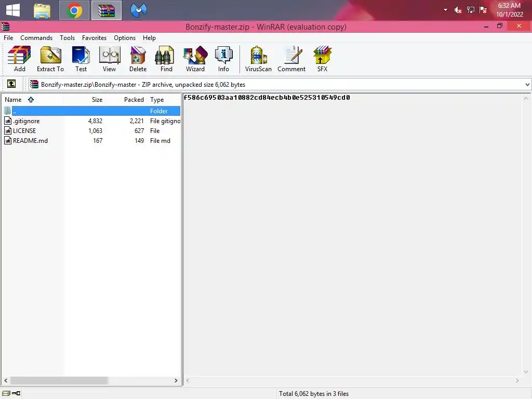Open Malwarebytes from the taskbar
Viewport: 532px width, 399px height.
(138, 10)
